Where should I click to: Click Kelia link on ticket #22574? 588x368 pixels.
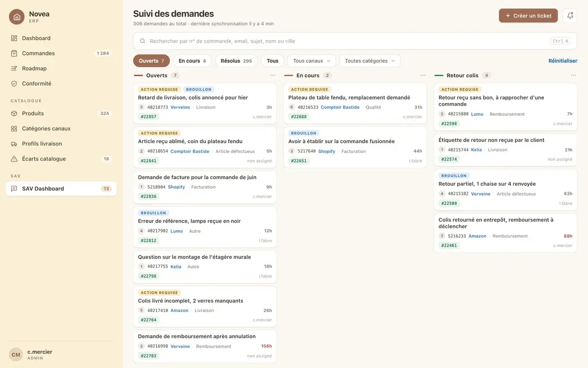(x=476, y=150)
